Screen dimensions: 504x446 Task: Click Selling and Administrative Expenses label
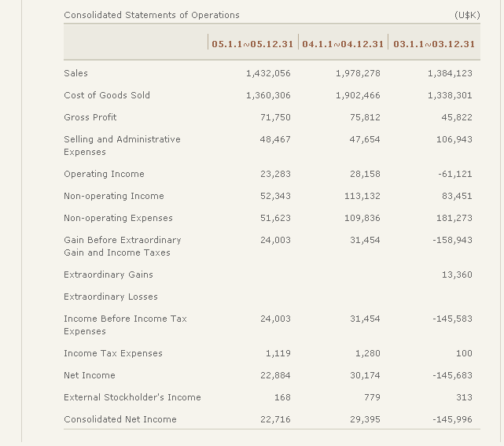pos(122,146)
